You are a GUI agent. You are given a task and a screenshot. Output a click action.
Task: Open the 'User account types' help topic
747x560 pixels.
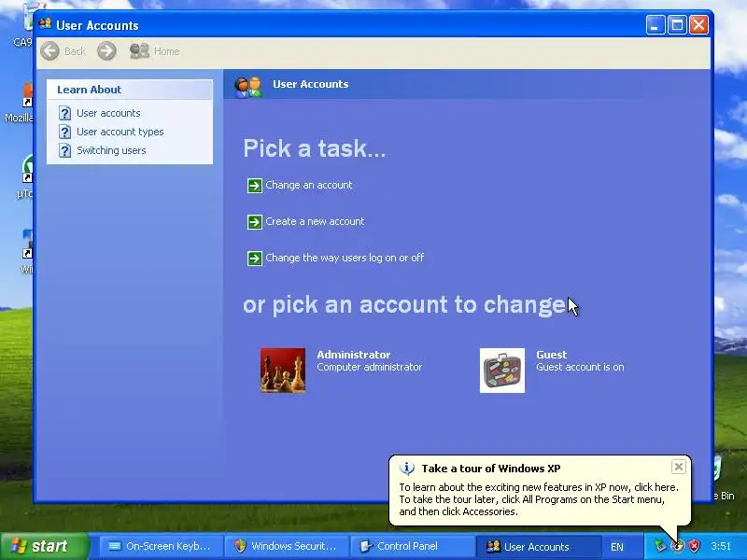[x=120, y=132]
